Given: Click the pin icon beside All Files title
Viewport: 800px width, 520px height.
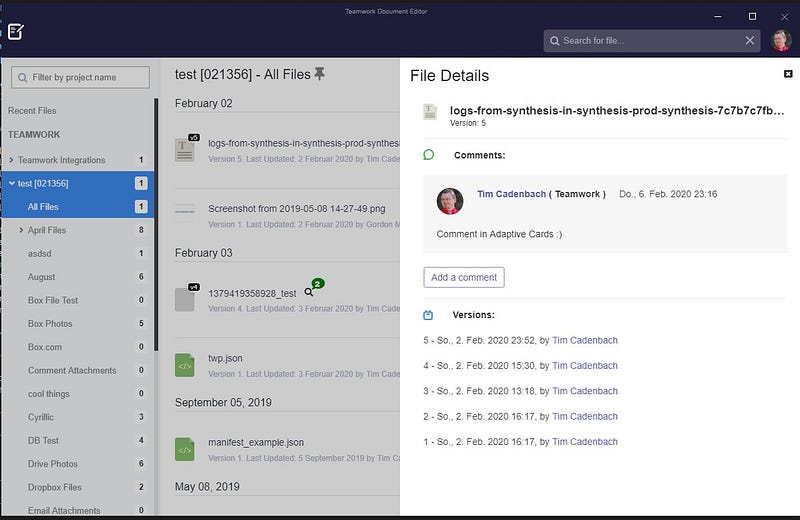Looking at the screenshot, I should pyautogui.click(x=319, y=74).
